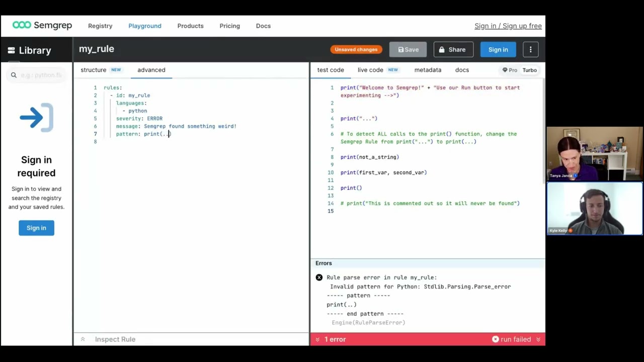The image size is (644, 362).
Task: Open the docs tab in the test panel
Action: (462, 70)
